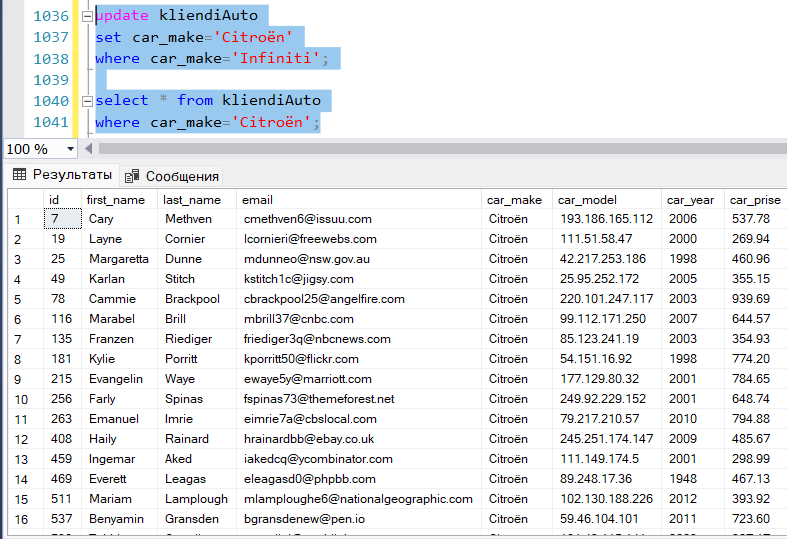Click the last name Gransden cell
The width and height of the screenshot is (787, 539).
[x=197, y=519]
